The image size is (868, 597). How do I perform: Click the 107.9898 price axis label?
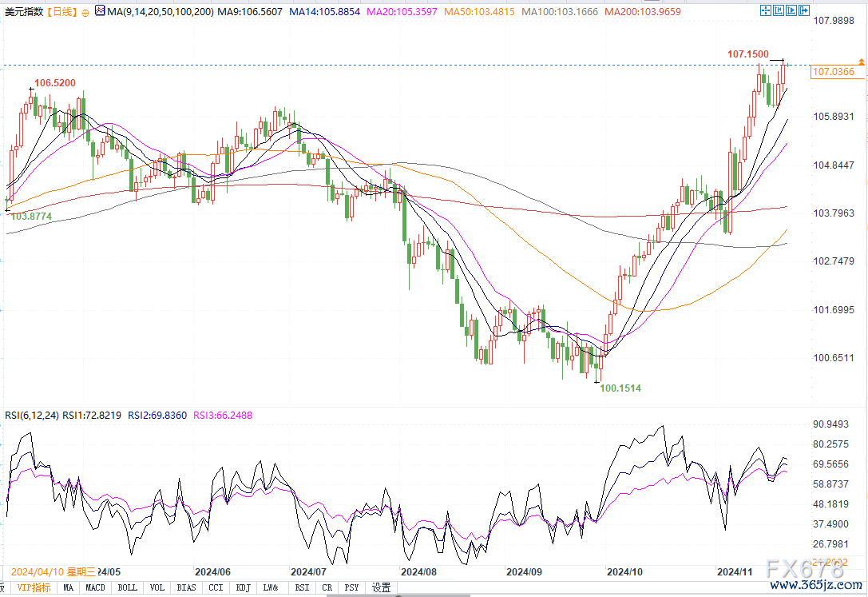[834, 21]
